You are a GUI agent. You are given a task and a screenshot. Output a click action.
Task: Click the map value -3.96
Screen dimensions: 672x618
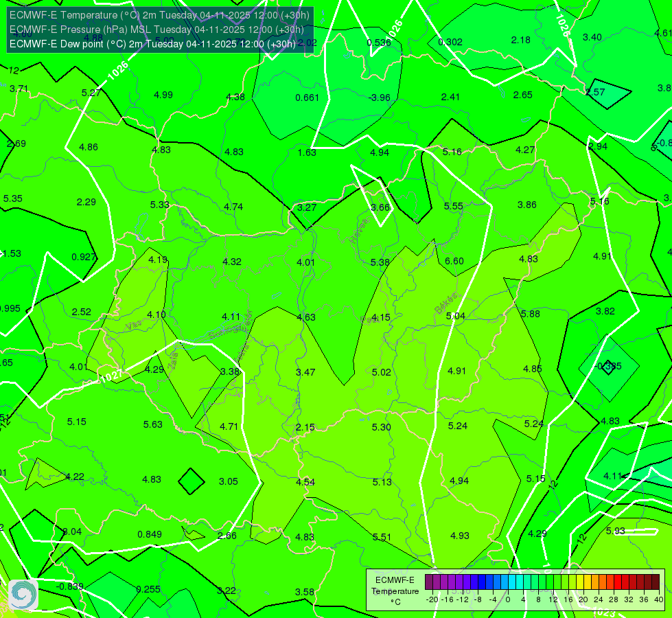[x=380, y=98]
